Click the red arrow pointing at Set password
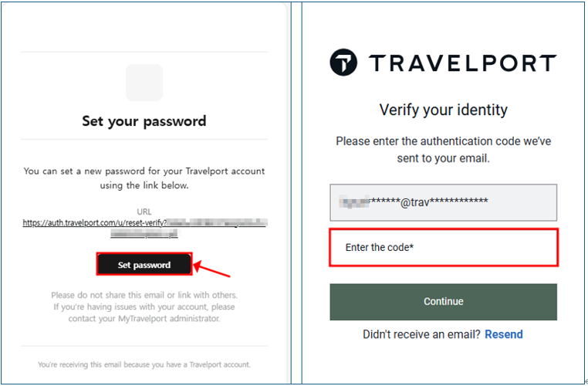This screenshot has width=588, height=386. click(x=216, y=269)
